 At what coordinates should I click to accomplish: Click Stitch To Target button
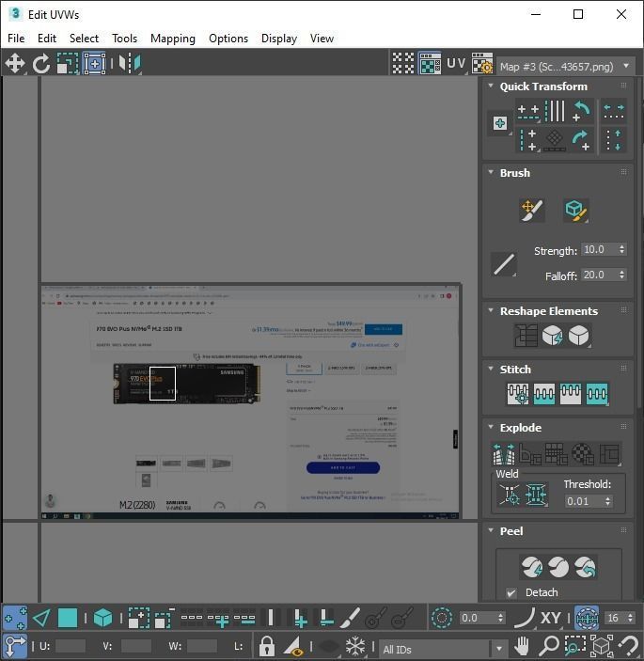518,394
